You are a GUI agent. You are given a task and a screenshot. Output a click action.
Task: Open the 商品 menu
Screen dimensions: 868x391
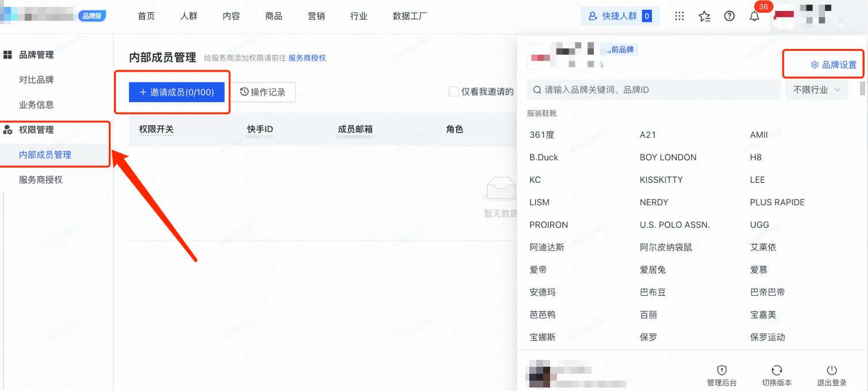pos(274,16)
